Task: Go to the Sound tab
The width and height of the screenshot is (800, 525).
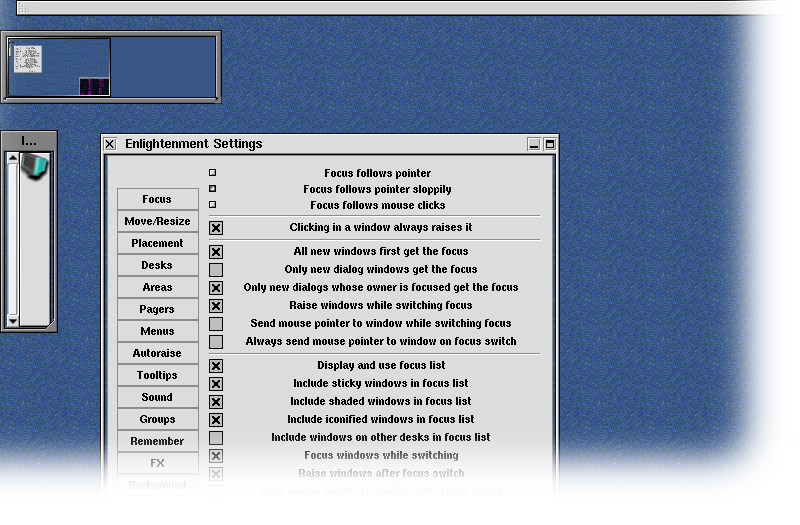Action: point(157,396)
